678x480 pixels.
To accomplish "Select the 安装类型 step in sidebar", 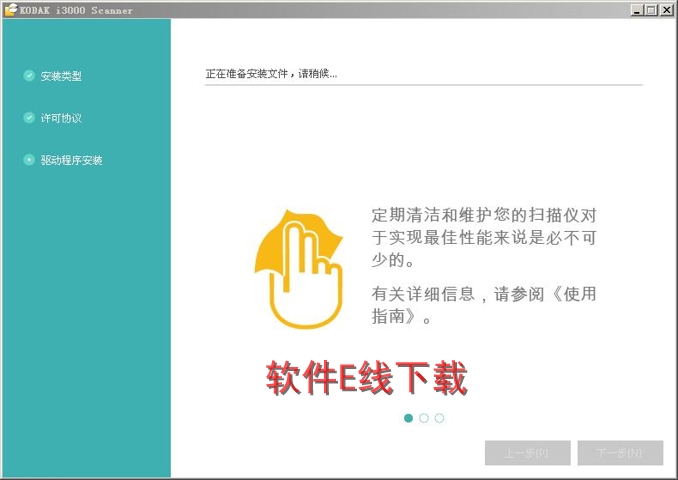I will [x=61, y=76].
